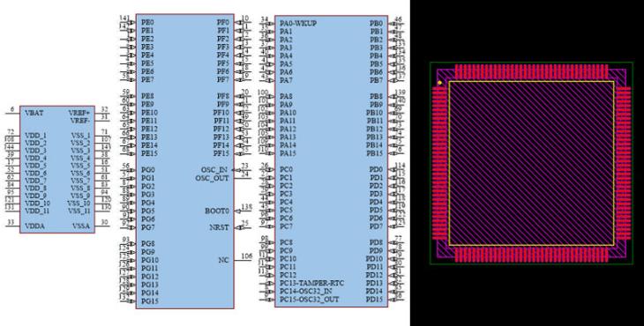
Task: Select the PG7 pin label
Action: (x=148, y=227)
